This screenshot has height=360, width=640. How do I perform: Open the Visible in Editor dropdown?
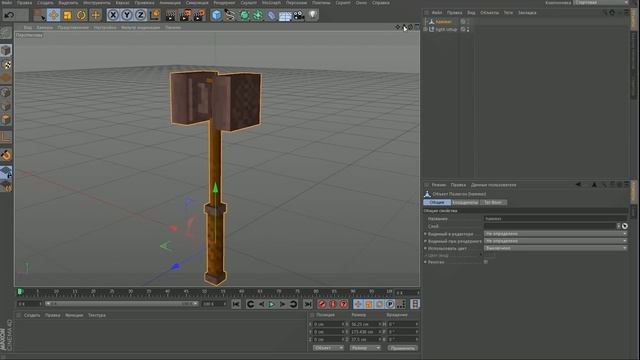pos(555,234)
